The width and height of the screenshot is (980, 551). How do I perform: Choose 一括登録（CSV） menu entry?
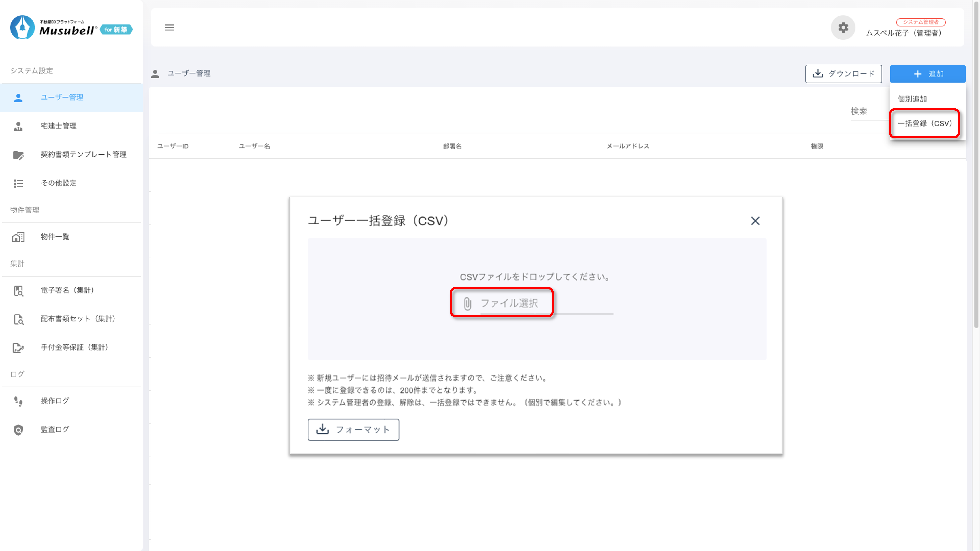tap(925, 123)
